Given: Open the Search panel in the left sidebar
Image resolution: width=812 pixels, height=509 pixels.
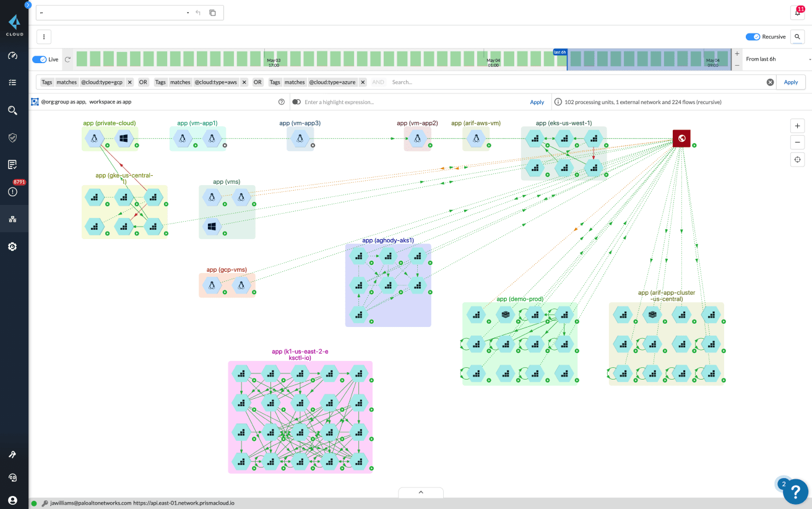Looking at the screenshot, I should coord(14,110).
